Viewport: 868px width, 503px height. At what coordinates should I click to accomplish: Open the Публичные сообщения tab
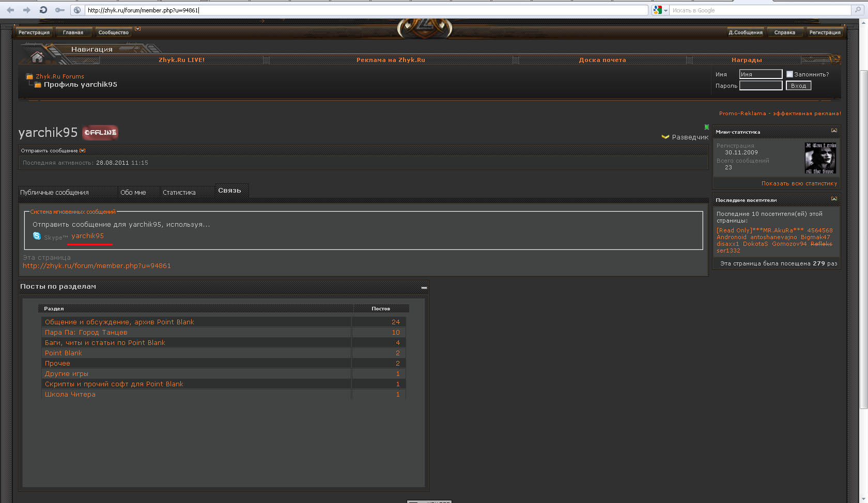[x=54, y=192]
